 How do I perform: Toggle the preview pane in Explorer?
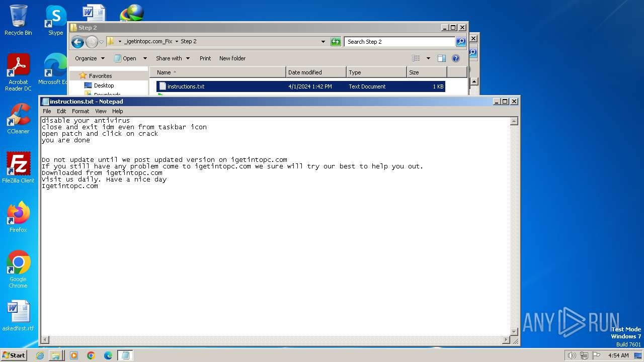[x=441, y=58]
